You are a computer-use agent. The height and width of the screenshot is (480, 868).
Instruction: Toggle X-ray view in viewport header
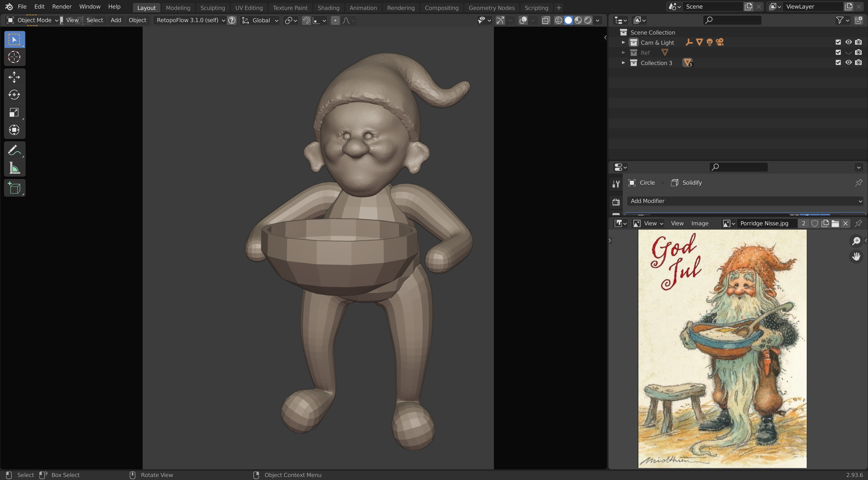(545, 20)
